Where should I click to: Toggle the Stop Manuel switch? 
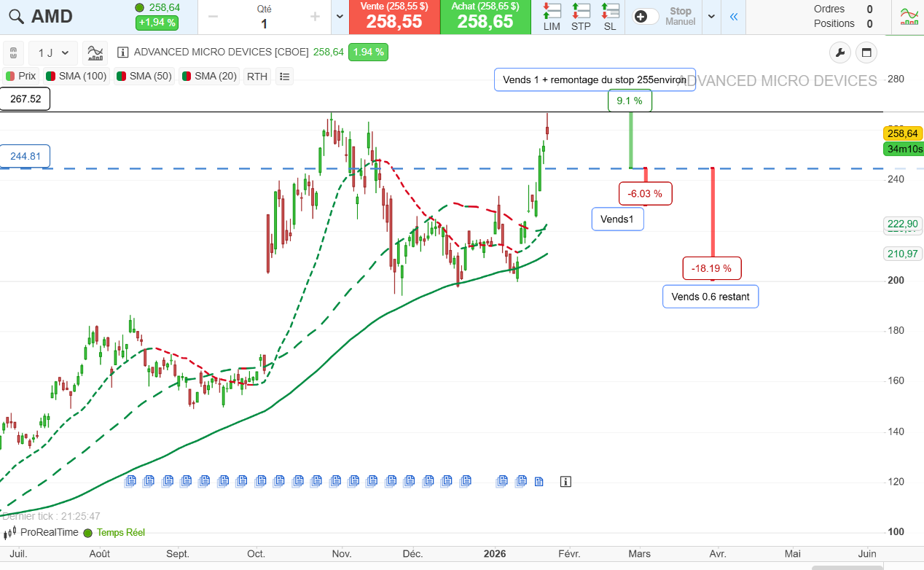click(646, 17)
